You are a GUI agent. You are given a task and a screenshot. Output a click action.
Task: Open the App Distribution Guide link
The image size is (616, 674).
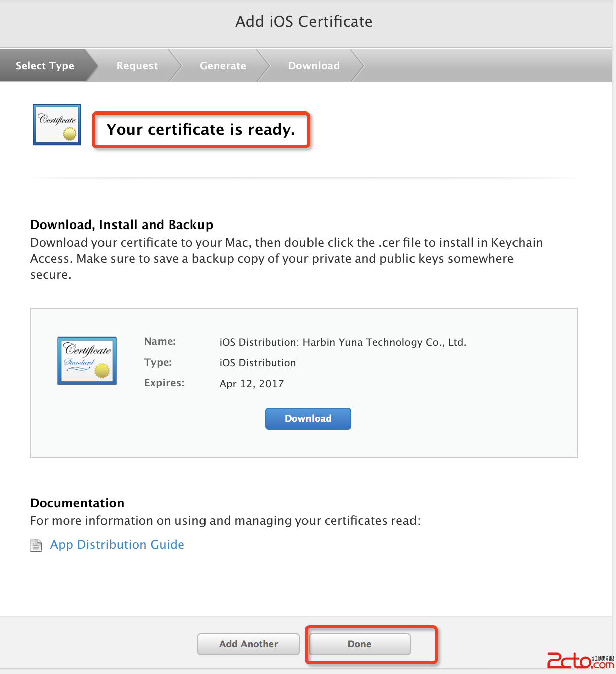pyautogui.click(x=117, y=545)
